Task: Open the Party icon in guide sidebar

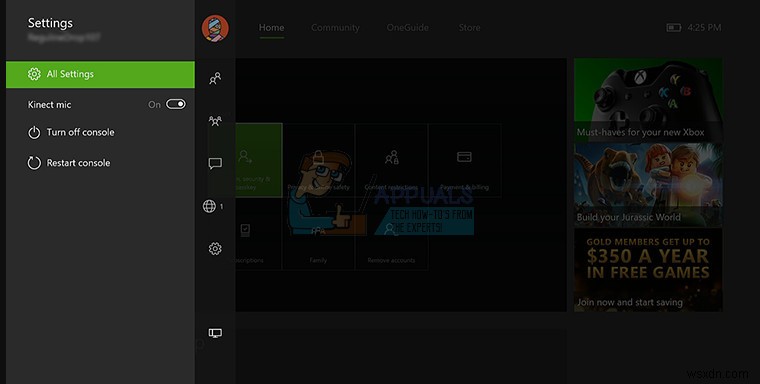Action: [x=215, y=121]
